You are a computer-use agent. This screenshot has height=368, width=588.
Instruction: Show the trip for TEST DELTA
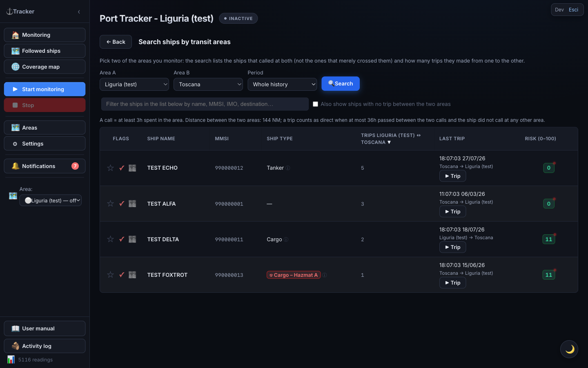[452, 247]
